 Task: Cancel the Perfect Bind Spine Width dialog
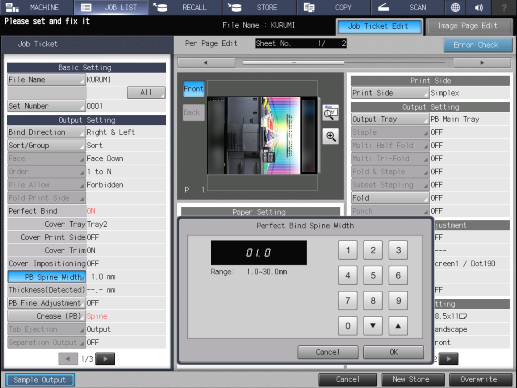[x=328, y=352]
